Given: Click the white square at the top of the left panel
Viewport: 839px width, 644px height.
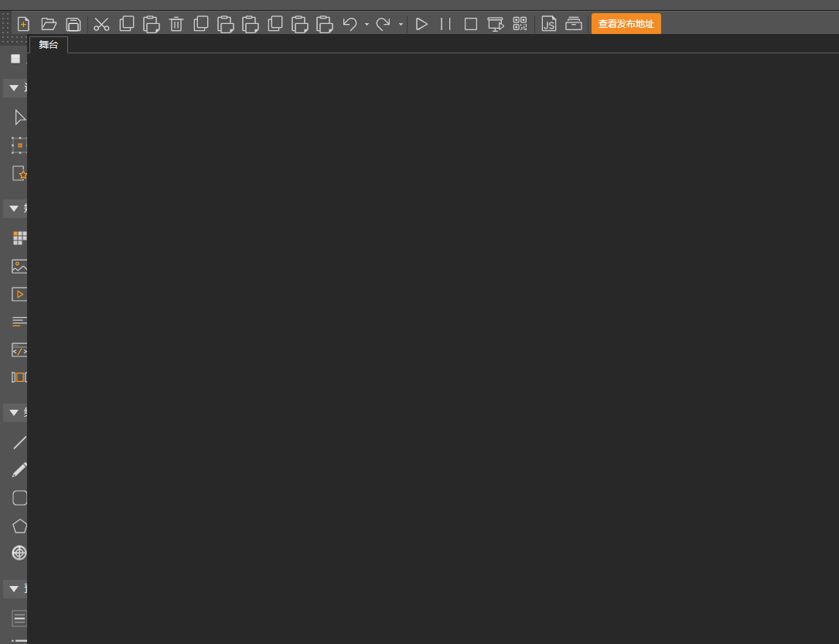Looking at the screenshot, I should tap(15, 59).
